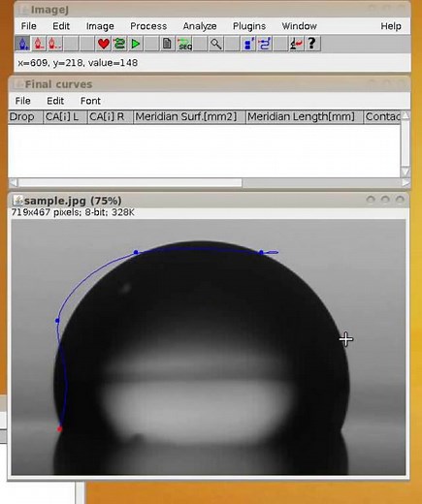
Task: Click the top-left blue knot on the curve
Action: 136,252
